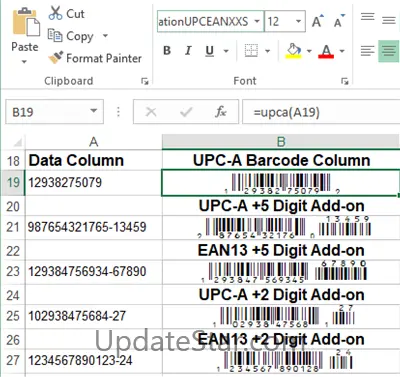Apply yellow fill color bucket
The height and width of the screenshot is (377, 400).
293,51
